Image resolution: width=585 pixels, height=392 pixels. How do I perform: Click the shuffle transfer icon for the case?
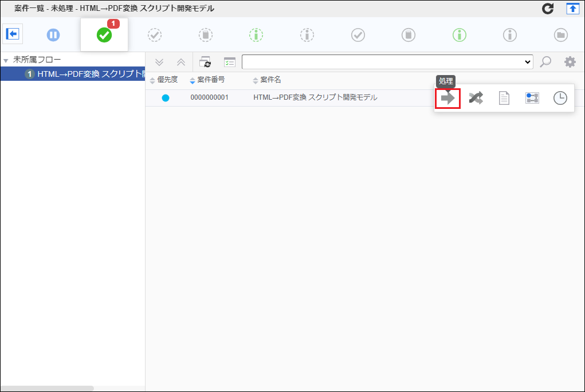476,98
